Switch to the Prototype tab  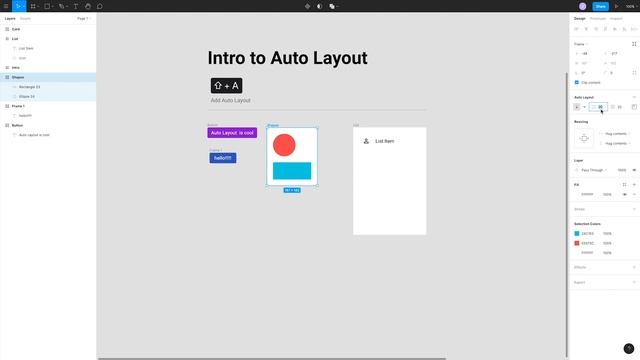pos(598,18)
